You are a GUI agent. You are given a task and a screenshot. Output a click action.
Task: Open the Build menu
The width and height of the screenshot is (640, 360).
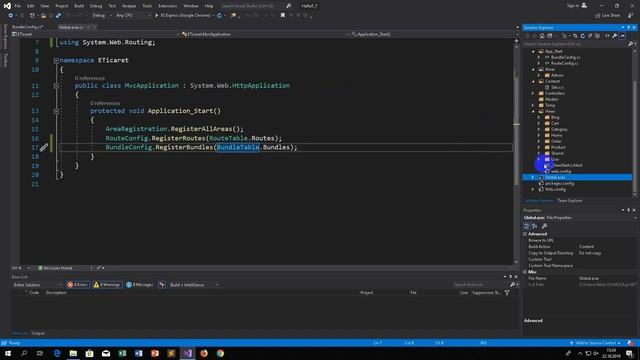coord(79,6)
